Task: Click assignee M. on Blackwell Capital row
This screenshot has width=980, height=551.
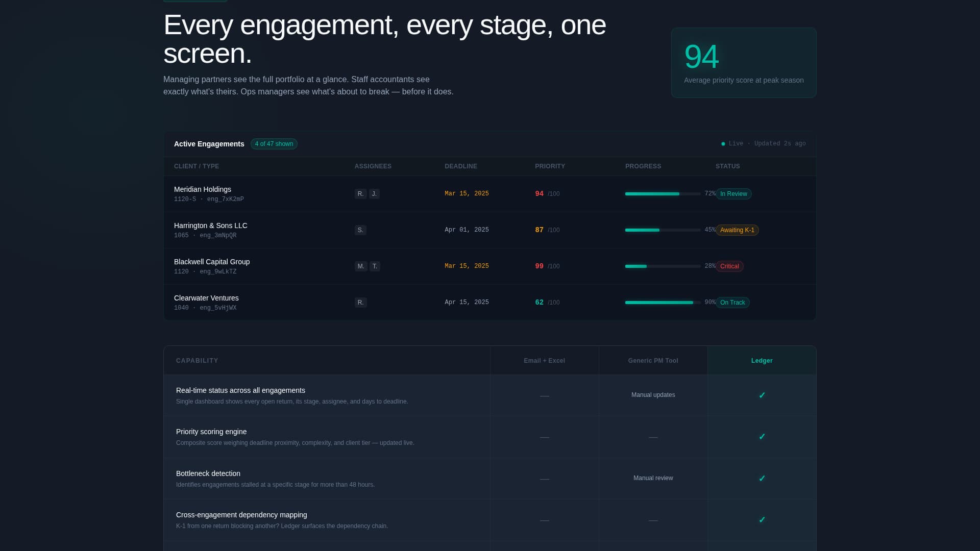Action: (x=361, y=266)
